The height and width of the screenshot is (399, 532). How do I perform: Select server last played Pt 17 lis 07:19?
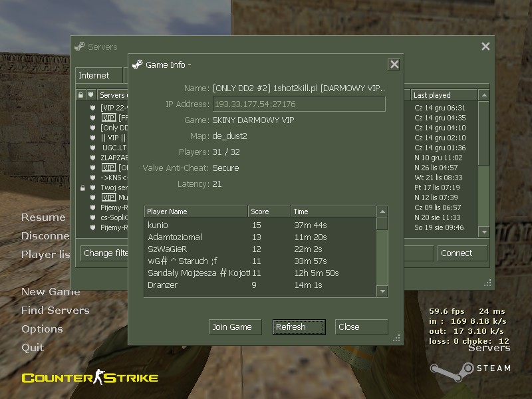(x=437, y=188)
